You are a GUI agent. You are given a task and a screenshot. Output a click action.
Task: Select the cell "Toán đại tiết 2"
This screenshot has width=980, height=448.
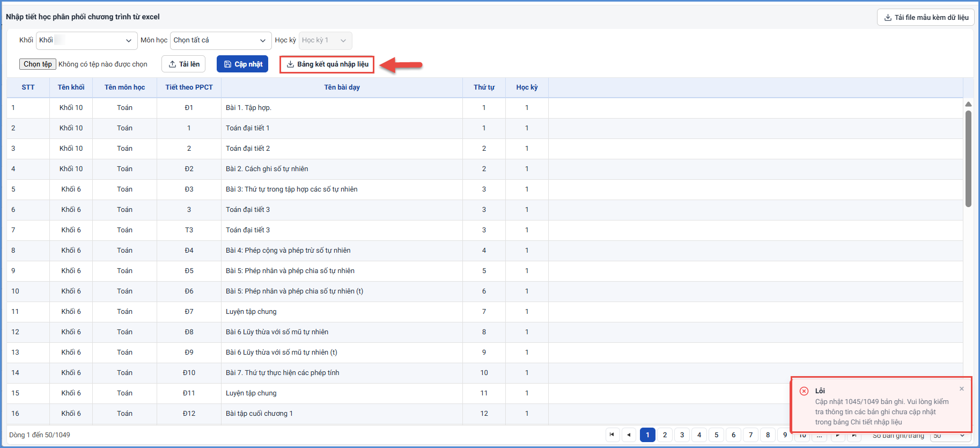tap(342, 149)
